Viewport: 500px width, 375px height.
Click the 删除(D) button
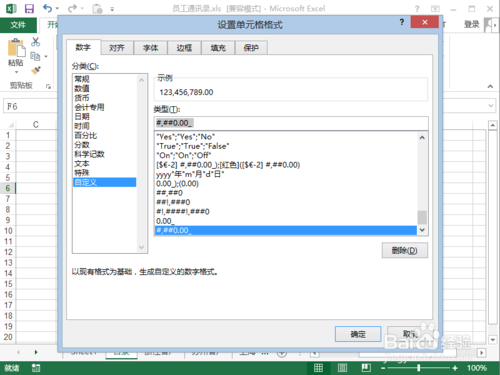coord(405,250)
